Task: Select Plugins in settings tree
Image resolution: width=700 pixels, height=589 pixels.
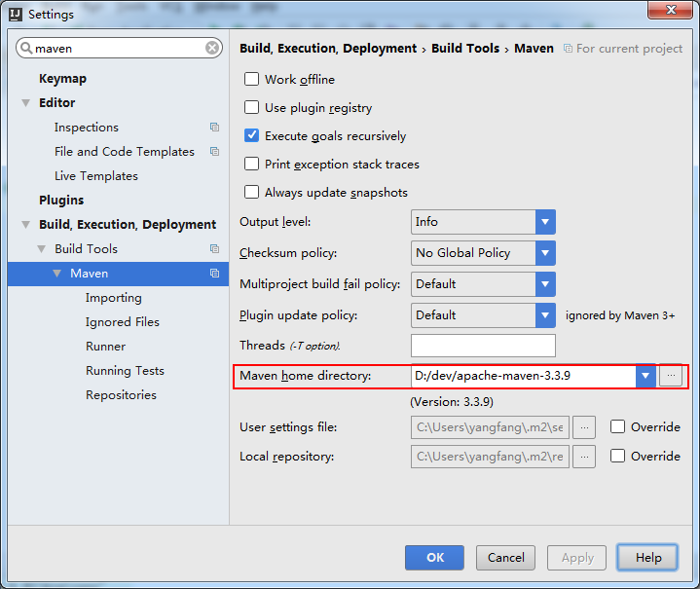Action: point(61,200)
